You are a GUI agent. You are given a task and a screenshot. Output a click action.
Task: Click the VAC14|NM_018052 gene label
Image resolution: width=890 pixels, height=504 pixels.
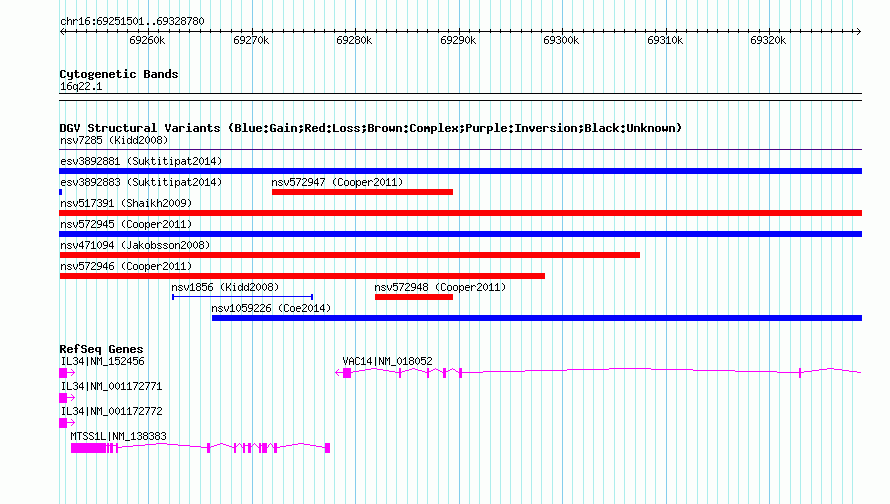[x=388, y=362]
